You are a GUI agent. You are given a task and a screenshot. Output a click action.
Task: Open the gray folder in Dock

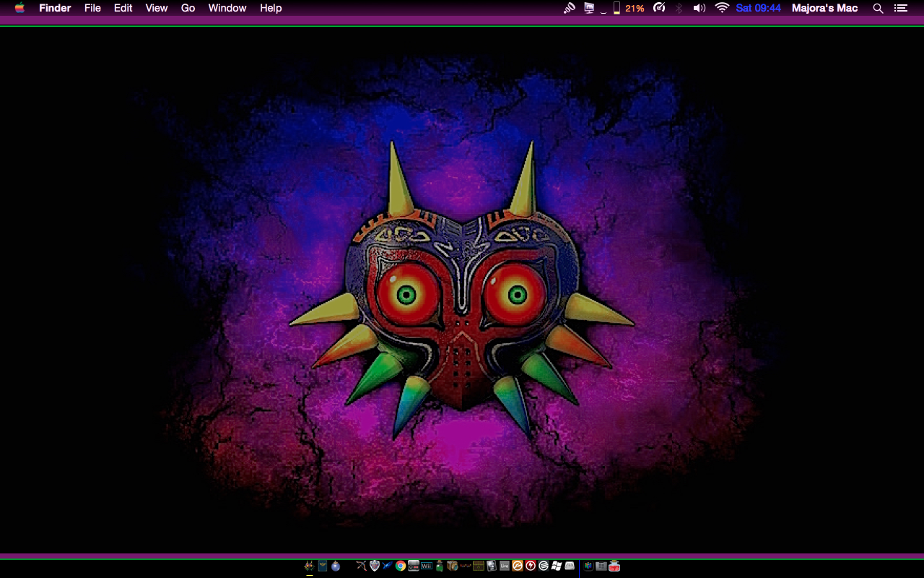tap(601, 566)
